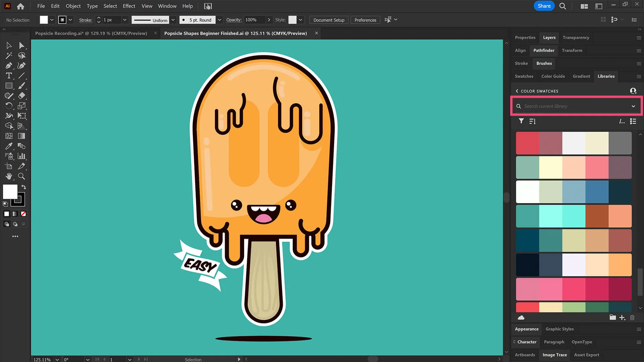This screenshot has width=644, height=362.
Task: Click the blue Share button
Action: pyautogui.click(x=544, y=6)
